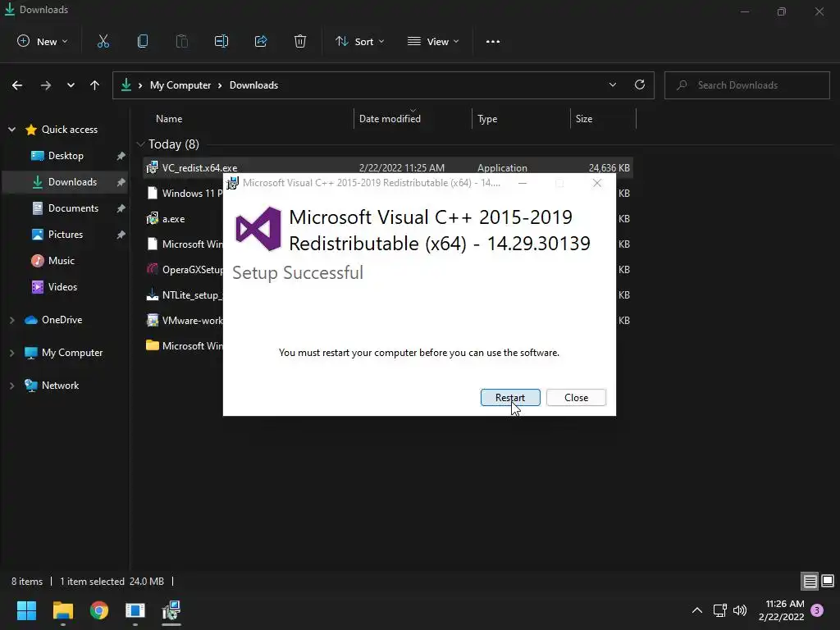Sort by Size column header
This screenshot has width=840, height=630.
tap(584, 119)
